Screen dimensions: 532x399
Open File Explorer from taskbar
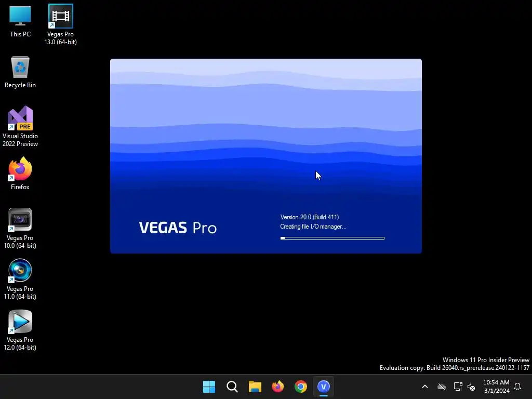coord(255,387)
